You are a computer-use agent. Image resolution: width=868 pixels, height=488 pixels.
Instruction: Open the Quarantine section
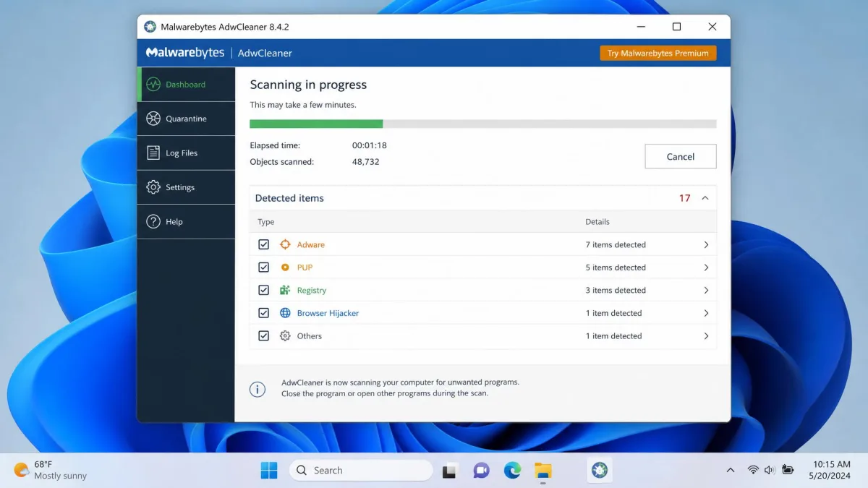187,119
